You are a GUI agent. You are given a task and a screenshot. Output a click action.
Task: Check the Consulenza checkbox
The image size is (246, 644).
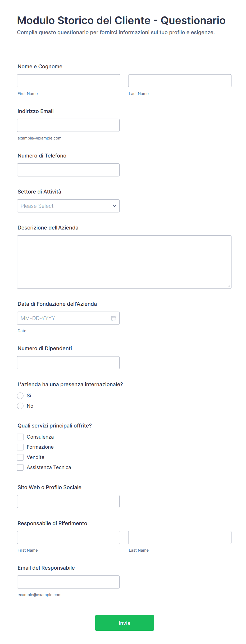(20, 437)
